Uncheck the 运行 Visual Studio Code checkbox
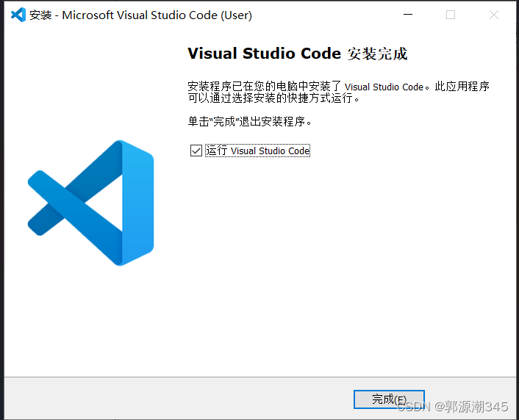The width and height of the screenshot is (519, 420). pos(196,151)
